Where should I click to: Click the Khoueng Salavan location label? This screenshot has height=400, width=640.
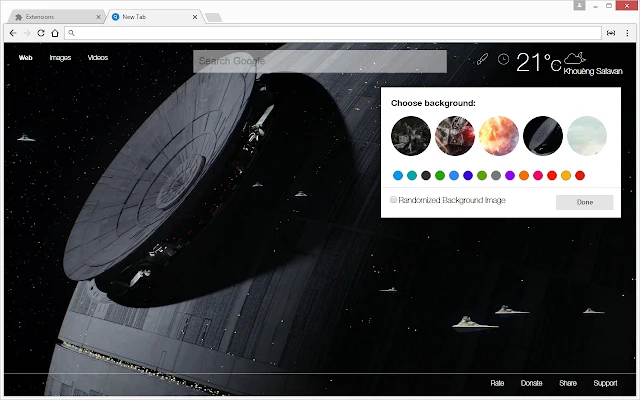593,71
